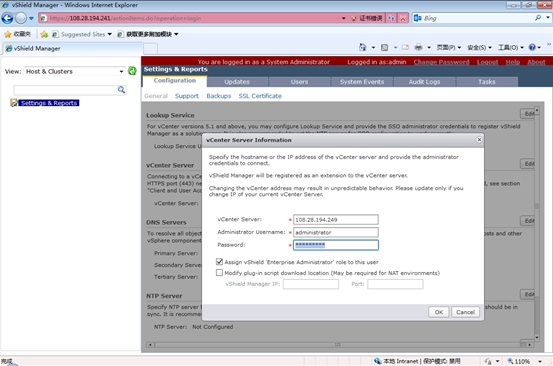The image size is (553, 366).
Task: Click the Change Password link
Action: 441,62
